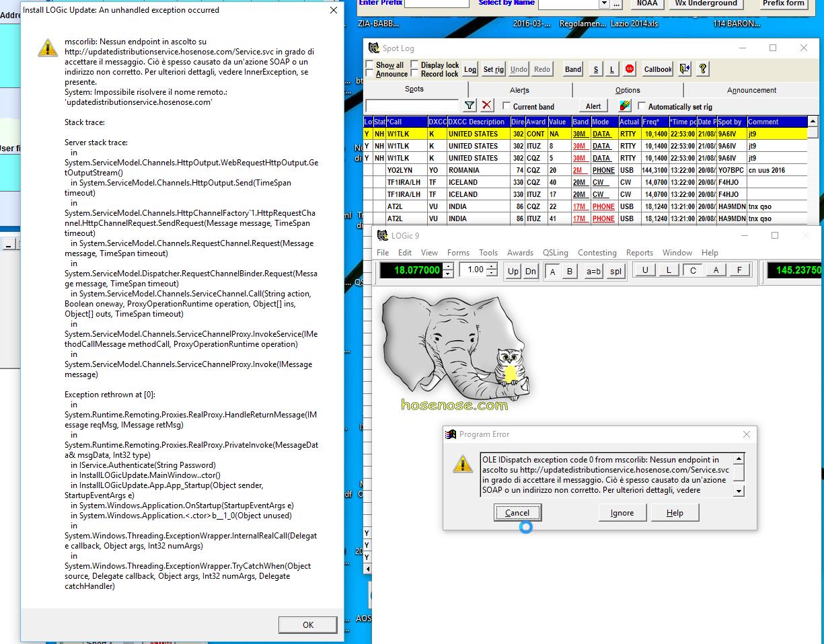Click the exit door icon in Spot Log
This screenshot has width=824, height=644.
tap(685, 69)
